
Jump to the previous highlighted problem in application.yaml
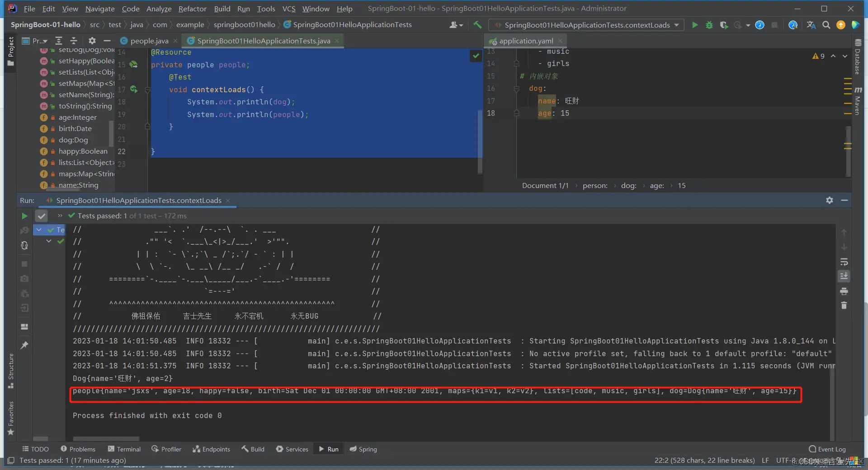point(833,56)
